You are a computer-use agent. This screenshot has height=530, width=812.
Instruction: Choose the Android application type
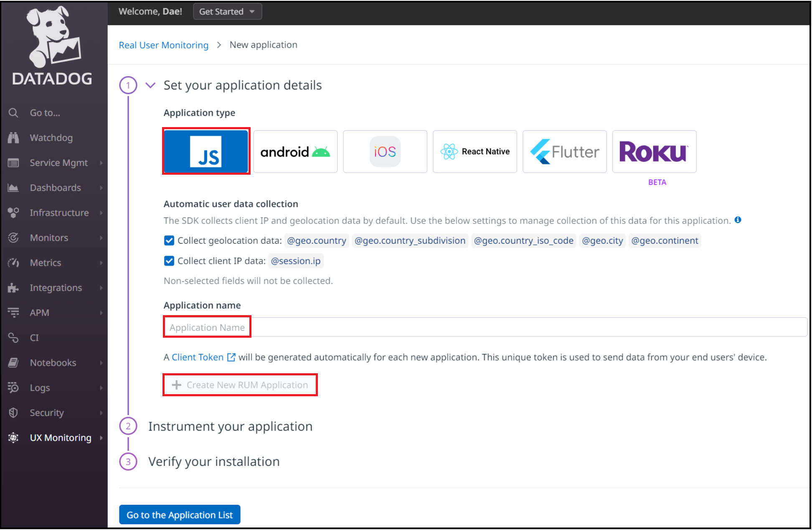click(x=295, y=151)
